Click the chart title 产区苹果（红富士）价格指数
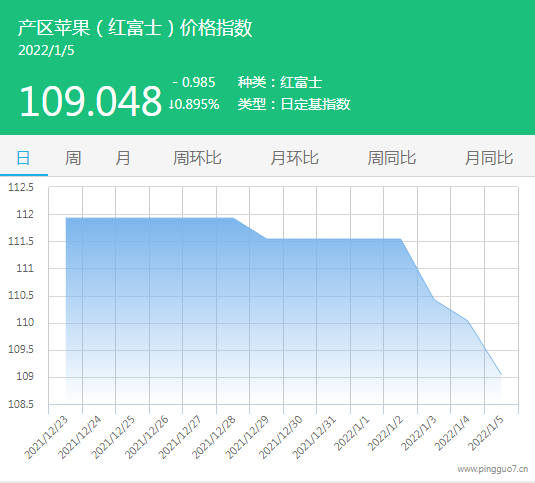 pyautogui.click(x=135, y=28)
